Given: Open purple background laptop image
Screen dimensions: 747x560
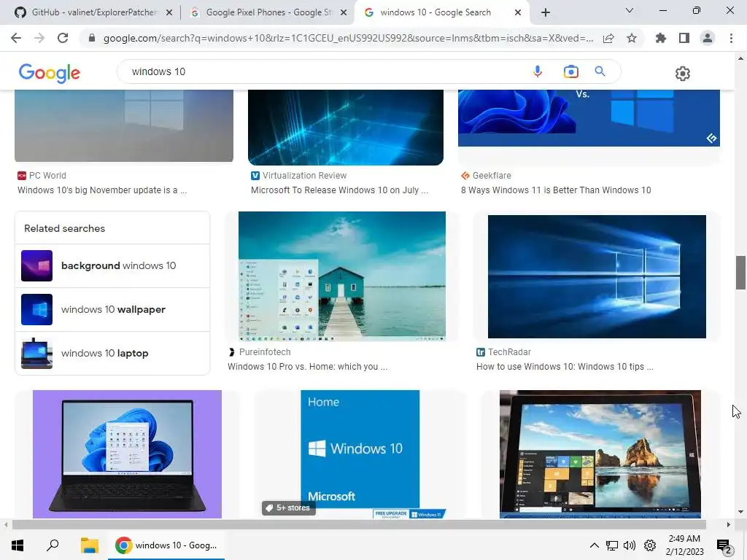Looking at the screenshot, I should [127, 454].
